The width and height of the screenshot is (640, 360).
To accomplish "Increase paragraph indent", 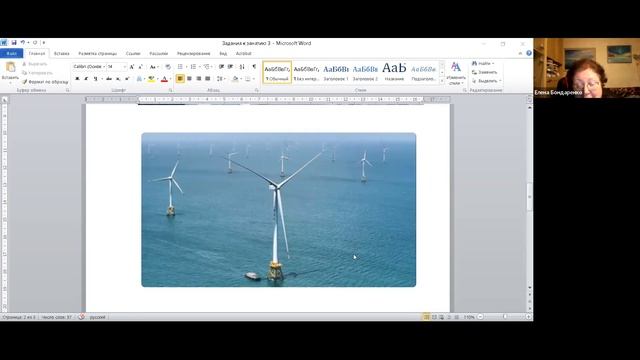I will pyautogui.click(x=231, y=67).
